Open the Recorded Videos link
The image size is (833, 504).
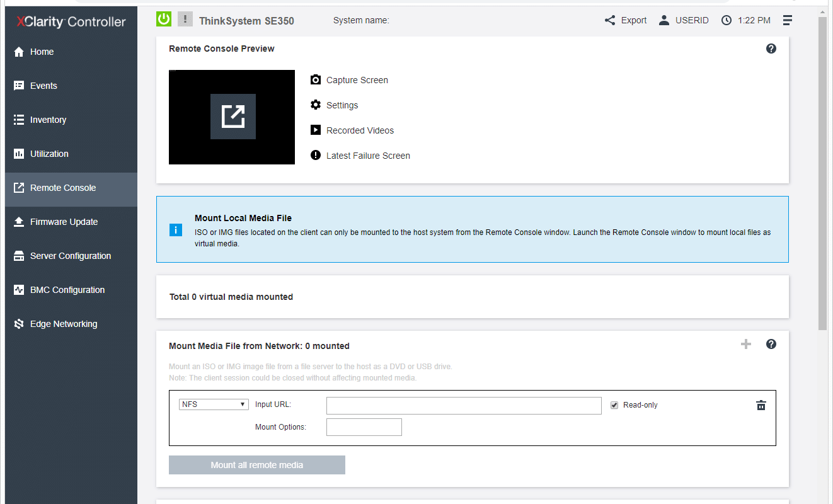360,130
